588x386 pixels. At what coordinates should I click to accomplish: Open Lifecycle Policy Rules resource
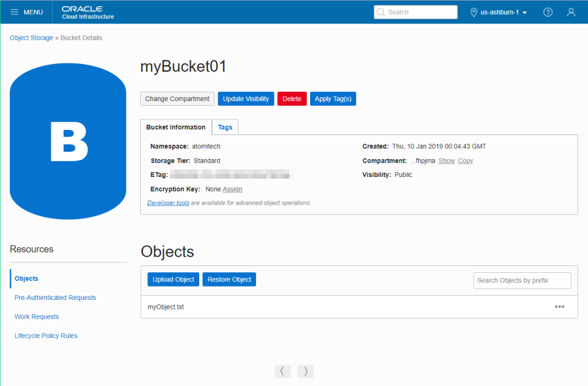pyautogui.click(x=46, y=335)
